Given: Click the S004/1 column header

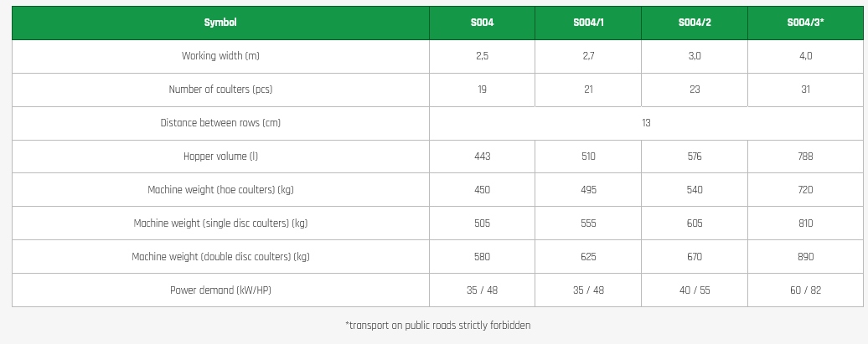Looking at the screenshot, I should pos(588,23).
